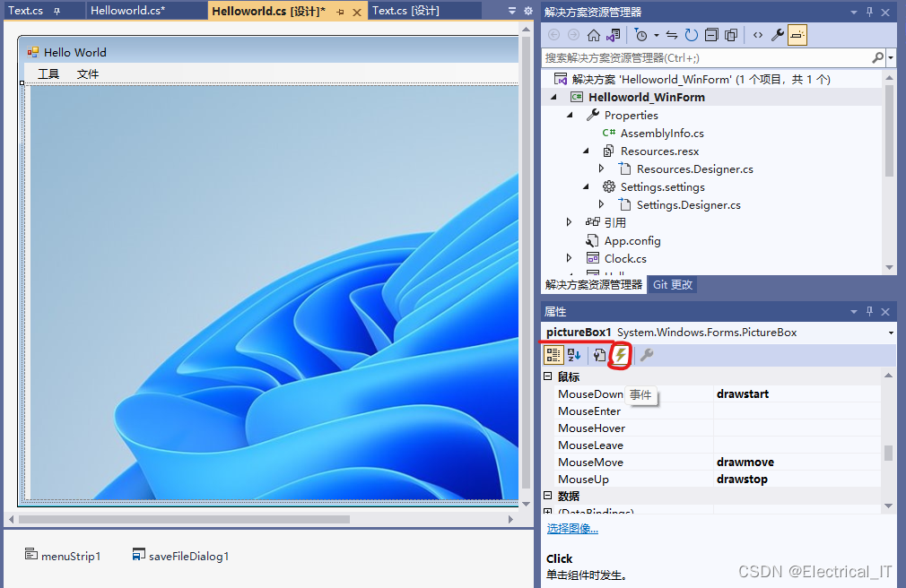Collapse the 数据 category

[x=548, y=496]
